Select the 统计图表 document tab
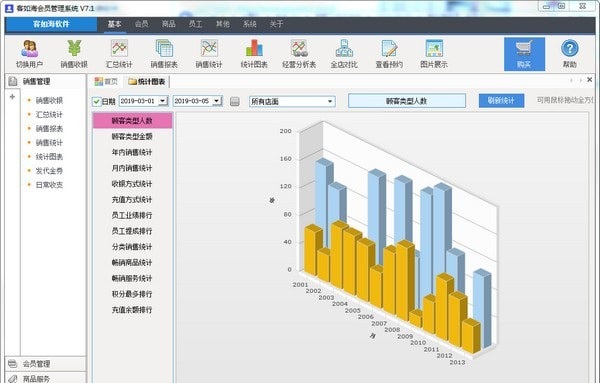 coord(147,81)
